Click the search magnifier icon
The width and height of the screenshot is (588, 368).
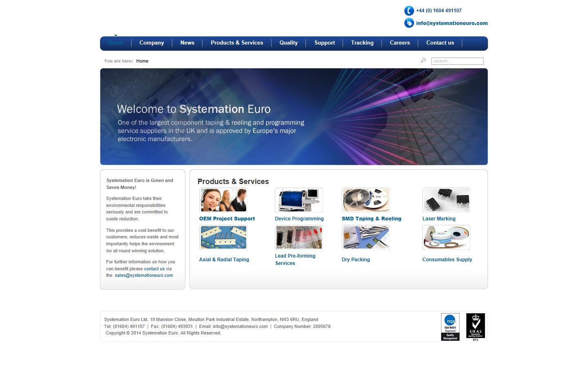(423, 60)
